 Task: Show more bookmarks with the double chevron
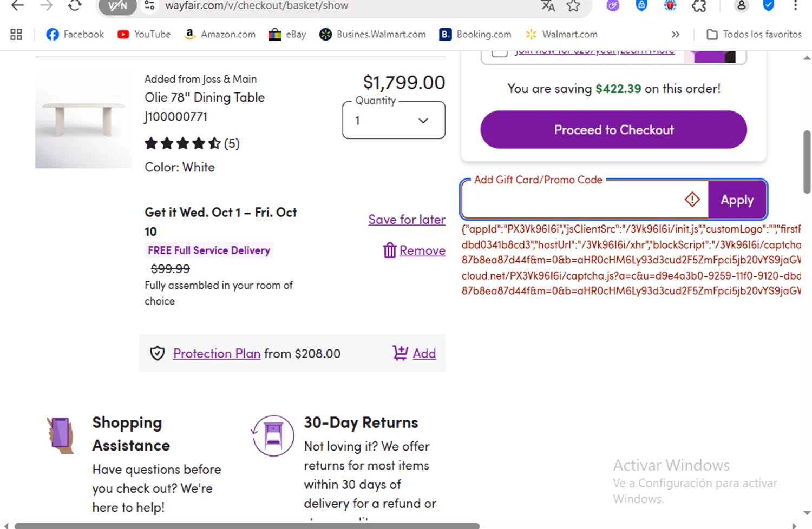pyautogui.click(x=675, y=35)
